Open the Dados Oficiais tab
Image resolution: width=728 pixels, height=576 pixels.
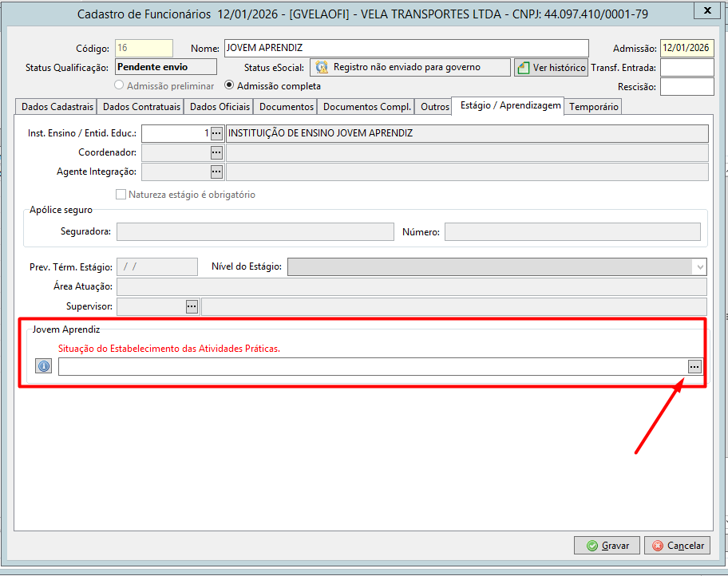(x=220, y=107)
